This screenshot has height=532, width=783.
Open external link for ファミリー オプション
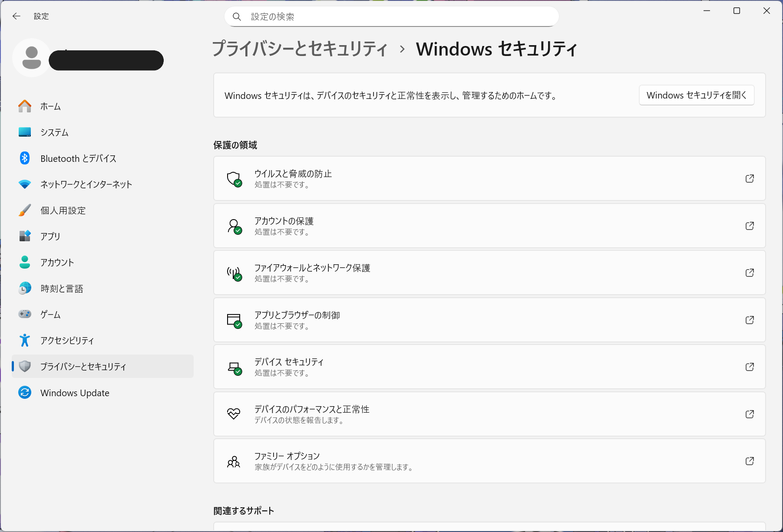[750, 461]
